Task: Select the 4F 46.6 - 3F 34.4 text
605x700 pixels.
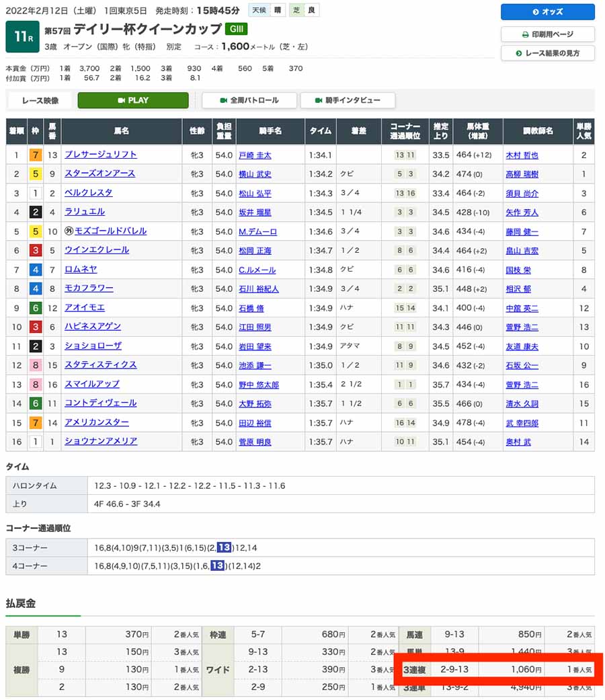Action: tap(127, 504)
